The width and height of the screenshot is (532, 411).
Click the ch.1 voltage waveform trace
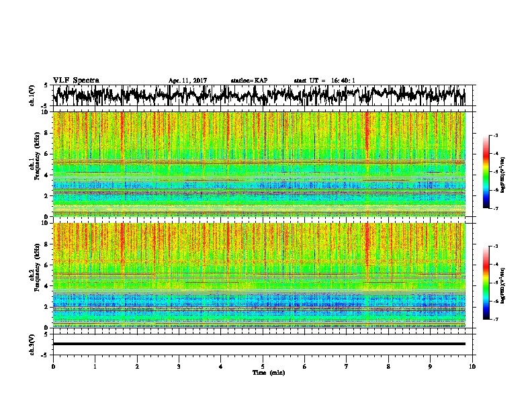pyautogui.click(x=259, y=95)
